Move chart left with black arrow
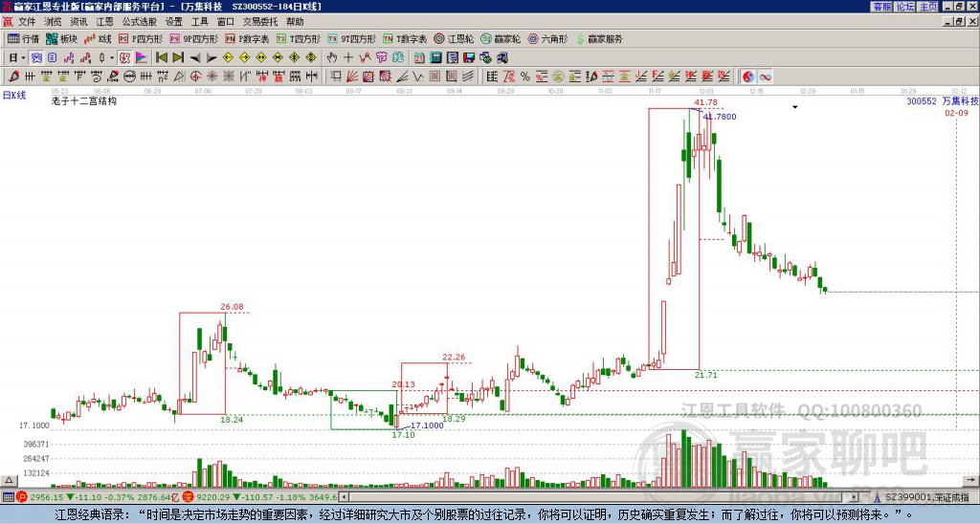This screenshot has height=524, width=980. 195,57
